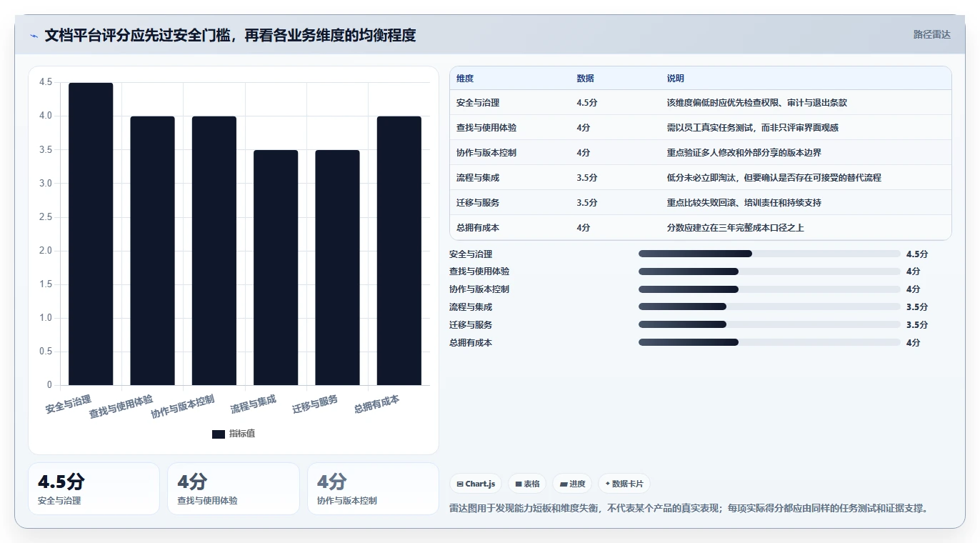Click the 协作与版本控制 progress bar
This screenshot has width=980, height=543.
(769, 289)
